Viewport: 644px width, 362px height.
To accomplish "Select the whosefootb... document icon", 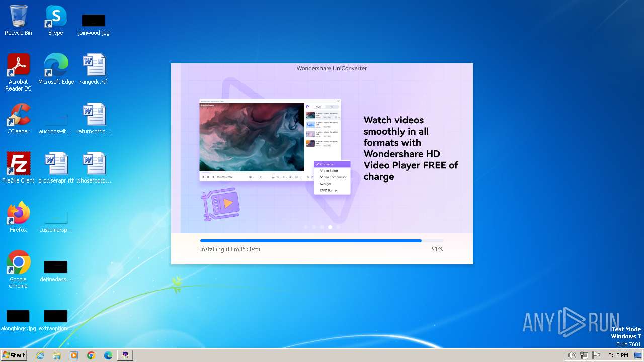I will [x=94, y=168].
